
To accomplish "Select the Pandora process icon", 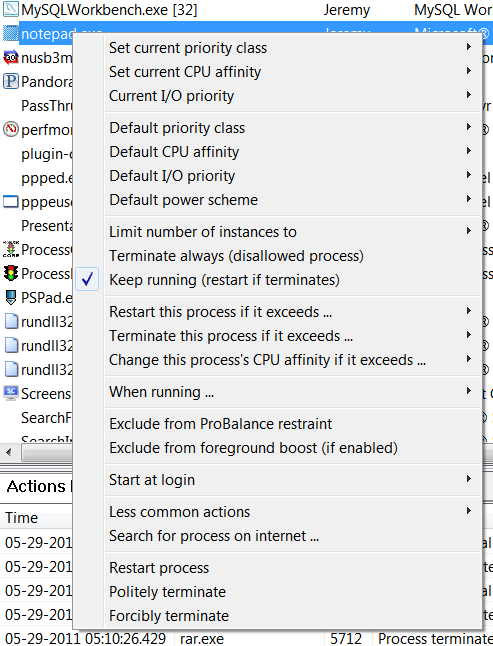I will pyautogui.click(x=11, y=81).
